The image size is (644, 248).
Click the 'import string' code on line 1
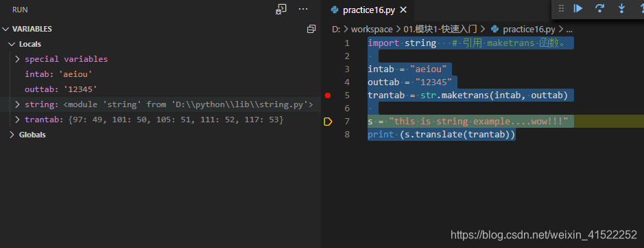(x=402, y=43)
